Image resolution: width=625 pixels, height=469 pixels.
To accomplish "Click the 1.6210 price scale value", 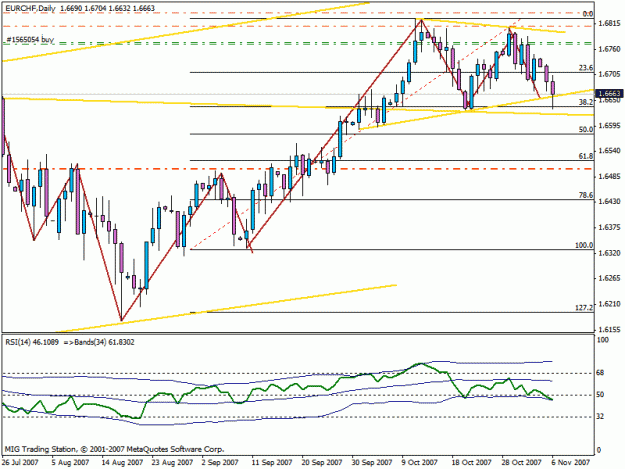I will [609, 304].
